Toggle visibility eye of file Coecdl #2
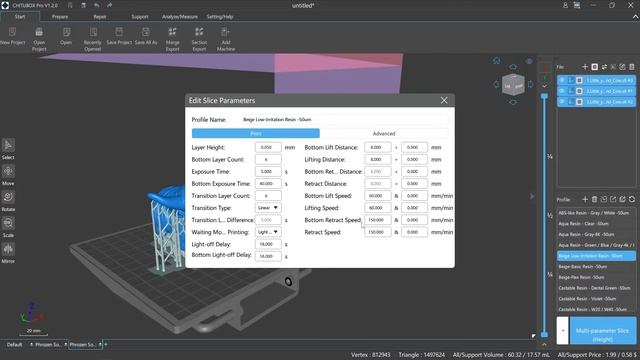This screenshot has height=360, width=640. click(562, 102)
